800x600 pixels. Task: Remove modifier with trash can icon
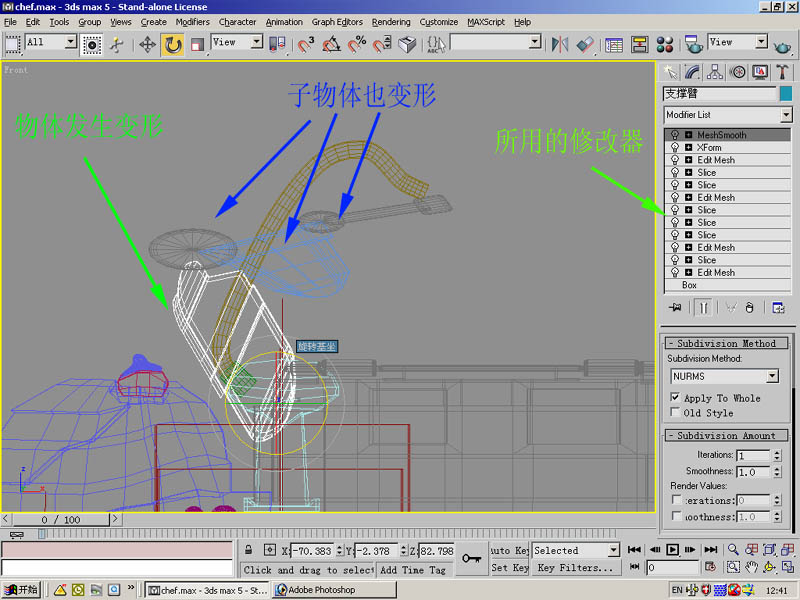[749, 308]
